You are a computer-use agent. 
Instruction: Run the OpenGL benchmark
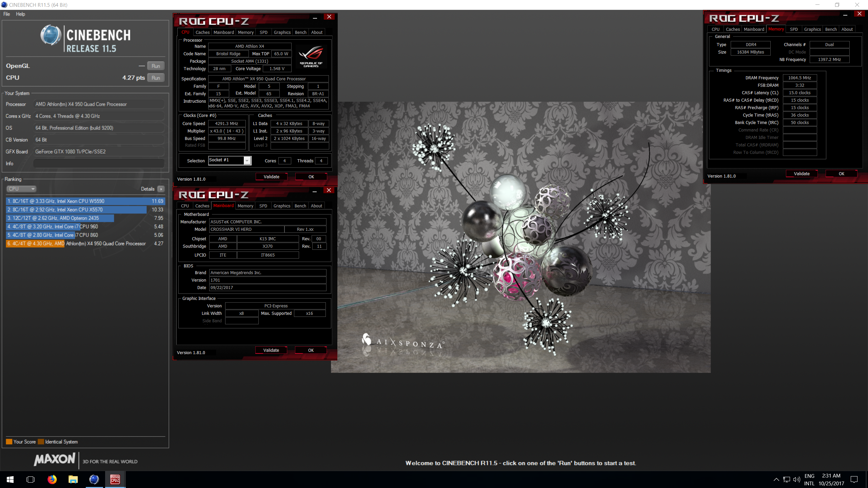click(156, 66)
